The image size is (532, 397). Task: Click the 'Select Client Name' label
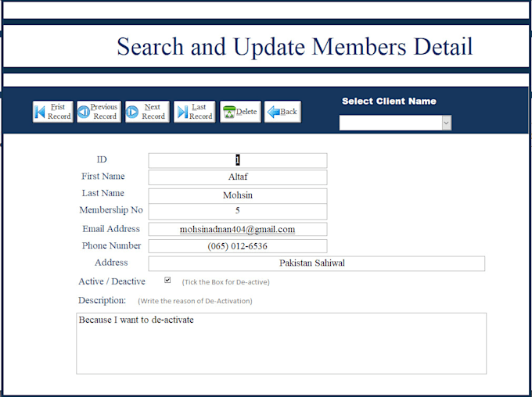click(x=389, y=101)
